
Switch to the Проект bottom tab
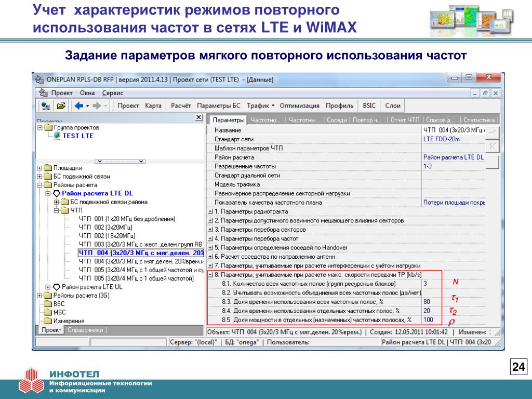[x=51, y=330]
